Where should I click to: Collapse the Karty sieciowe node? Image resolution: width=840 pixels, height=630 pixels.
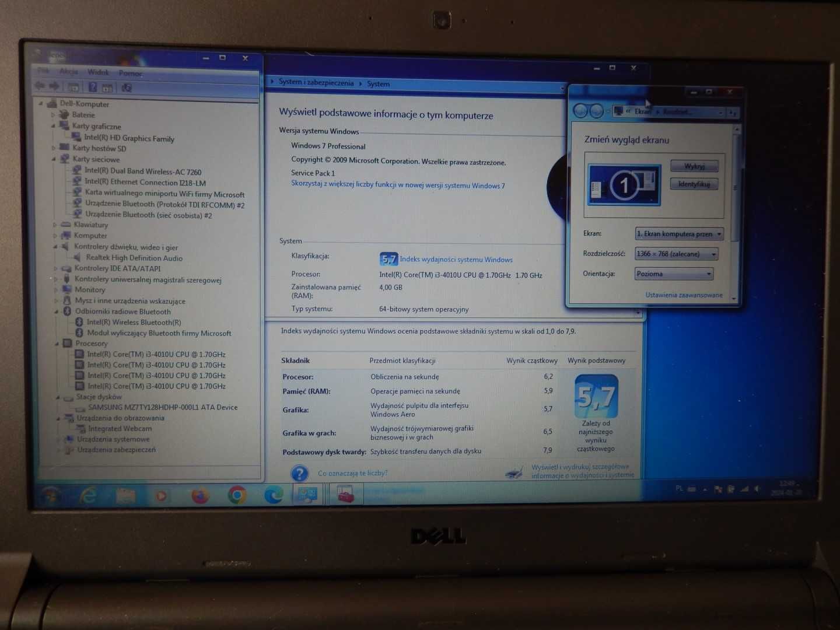click(x=54, y=159)
